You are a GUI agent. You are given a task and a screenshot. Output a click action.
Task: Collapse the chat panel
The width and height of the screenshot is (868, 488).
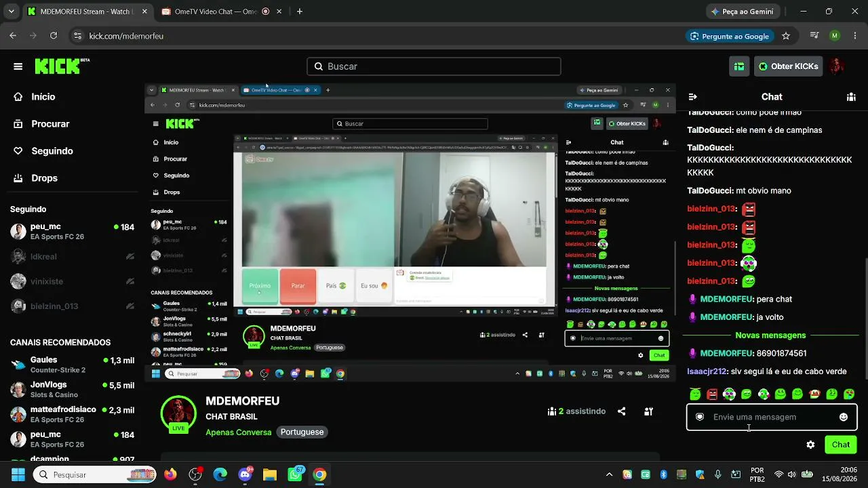point(692,97)
